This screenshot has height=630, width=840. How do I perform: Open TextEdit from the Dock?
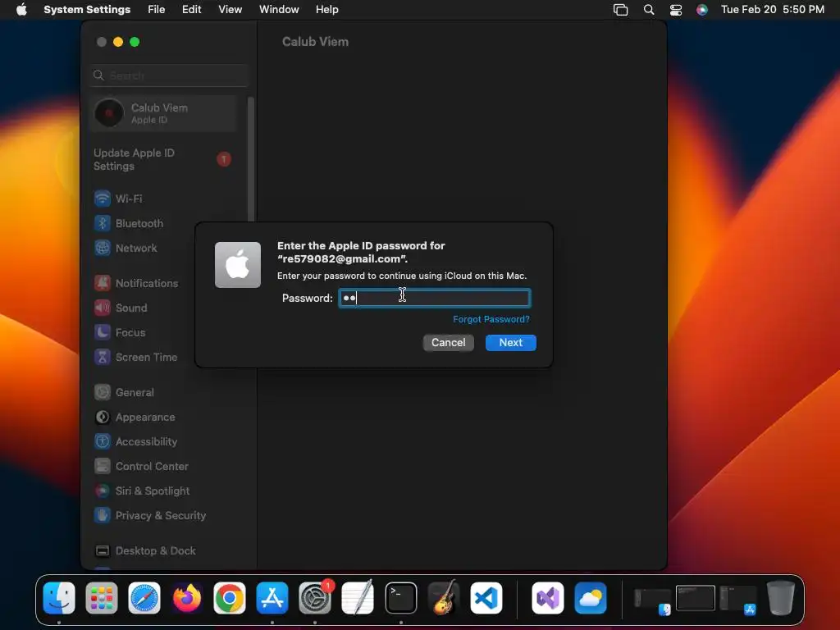(x=358, y=598)
